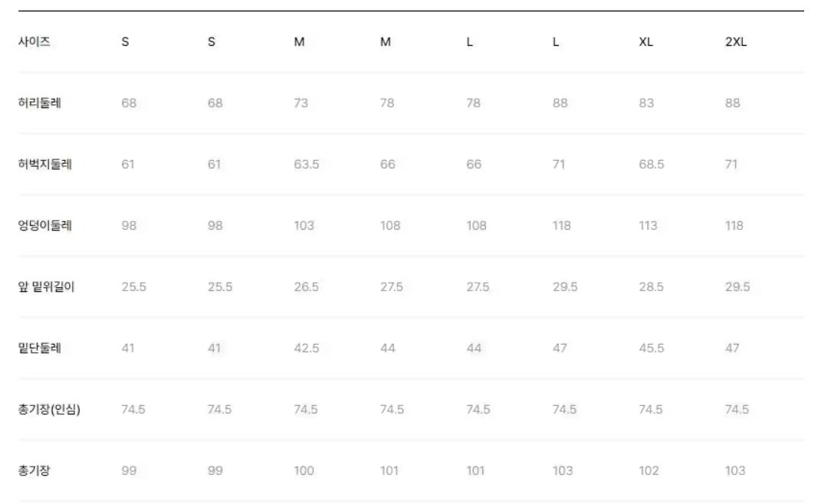Click the 허리둘레 row label
The image size is (818, 504).
40,103
